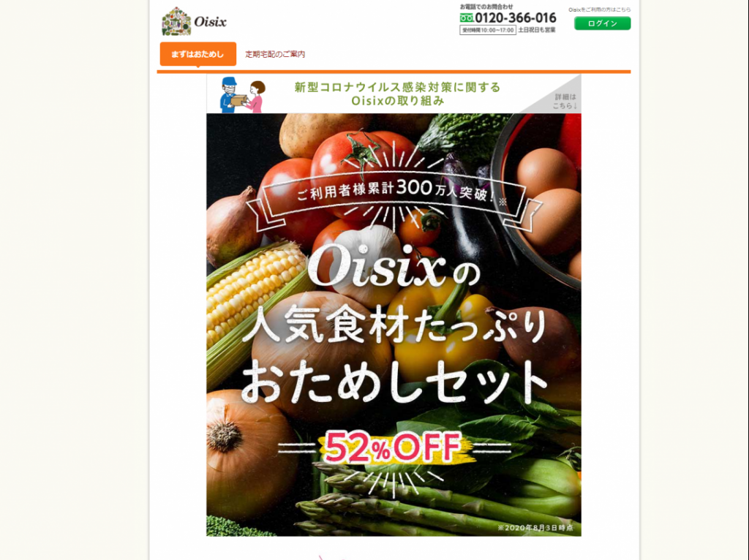The height and width of the screenshot is (560, 749).
Task: Click the 人気食材たっぷり hero text
Action: click(394, 326)
